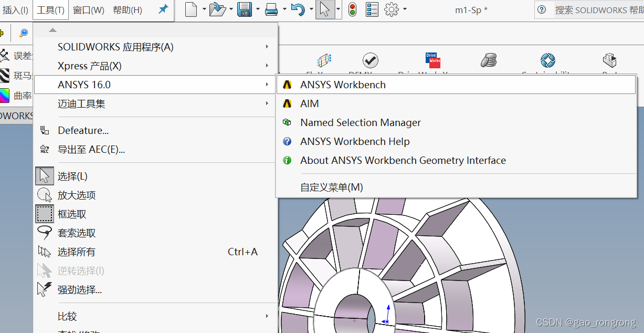The width and height of the screenshot is (644, 333).
Task: Open the 插入(I) menu
Action: 16,10
